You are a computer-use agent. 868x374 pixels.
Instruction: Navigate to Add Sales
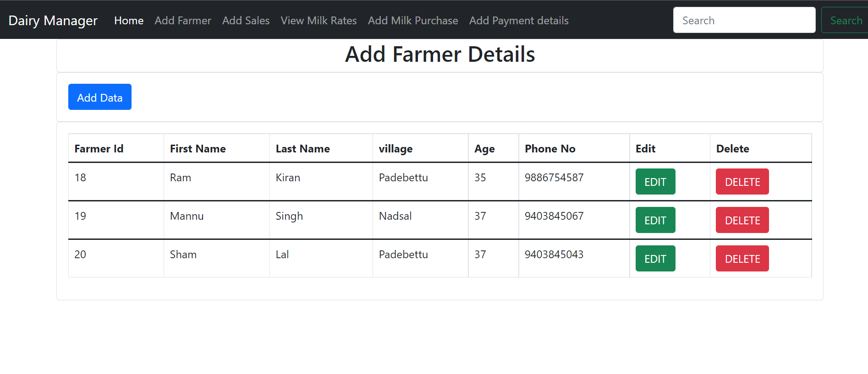click(246, 21)
